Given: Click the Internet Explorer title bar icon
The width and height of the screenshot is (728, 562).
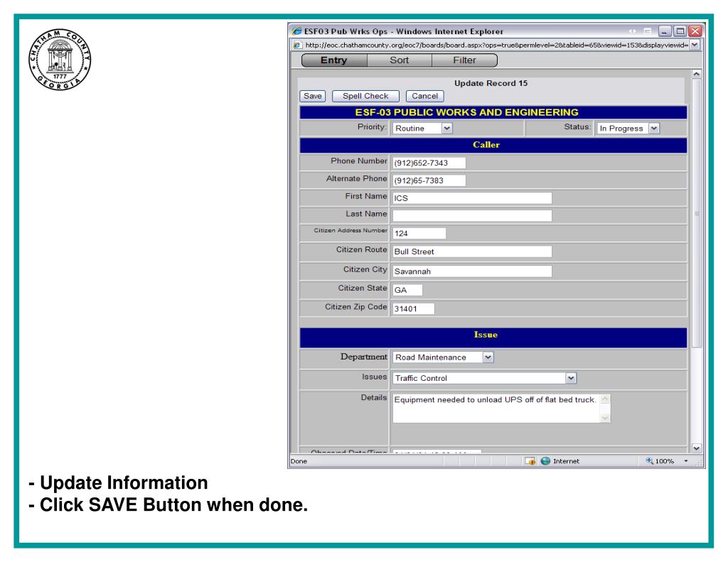Looking at the screenshot, I should 296,31.
